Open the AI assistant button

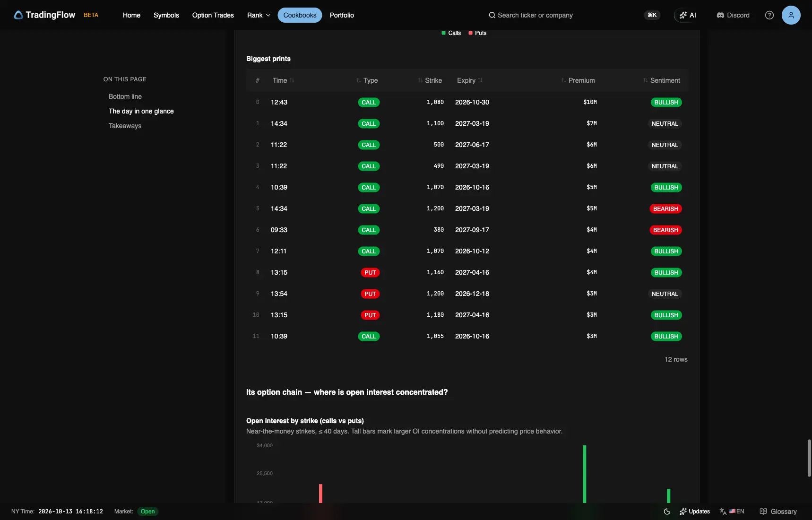688,15
